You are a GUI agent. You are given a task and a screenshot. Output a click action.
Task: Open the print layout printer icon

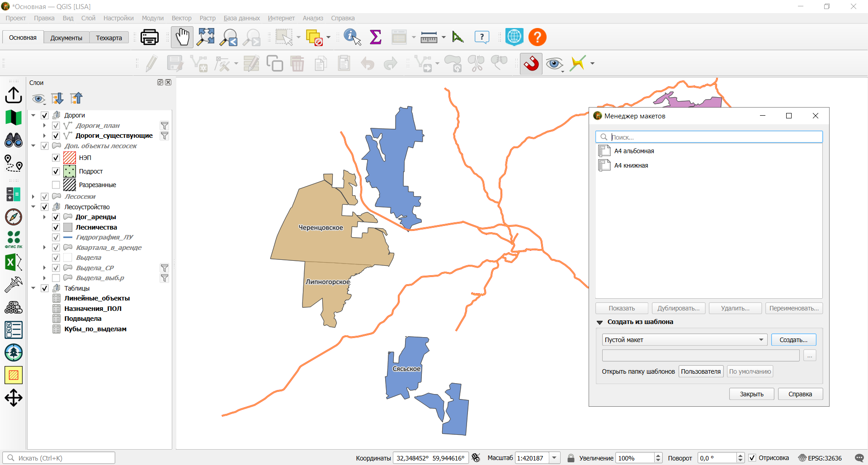149,37
